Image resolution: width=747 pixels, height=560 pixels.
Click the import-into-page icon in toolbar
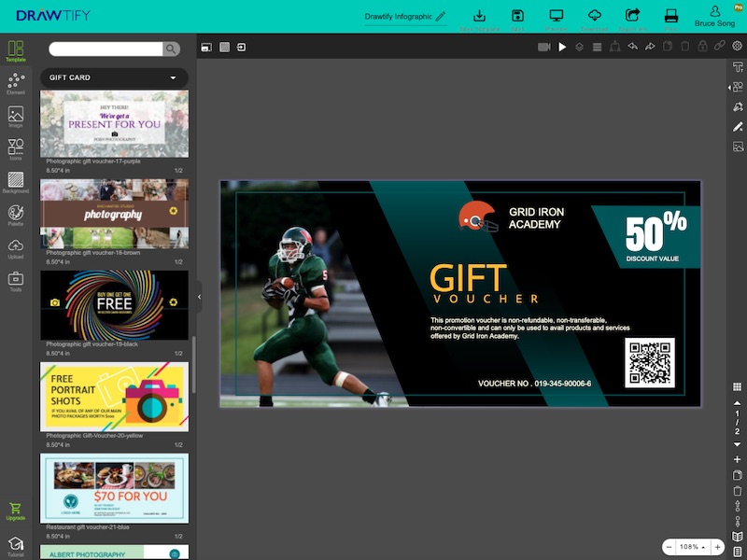click(242, 48)
